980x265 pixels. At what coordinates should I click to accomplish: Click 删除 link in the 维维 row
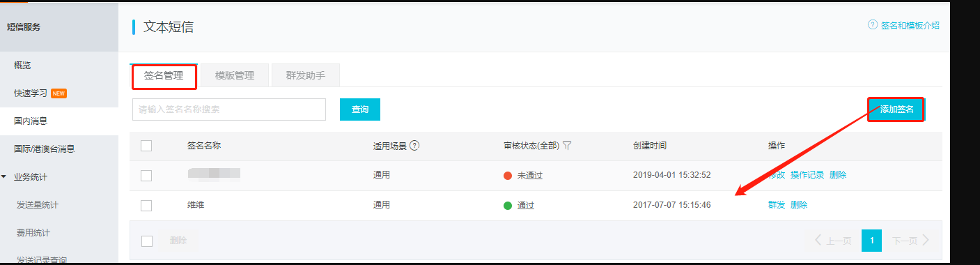[799, 206]
